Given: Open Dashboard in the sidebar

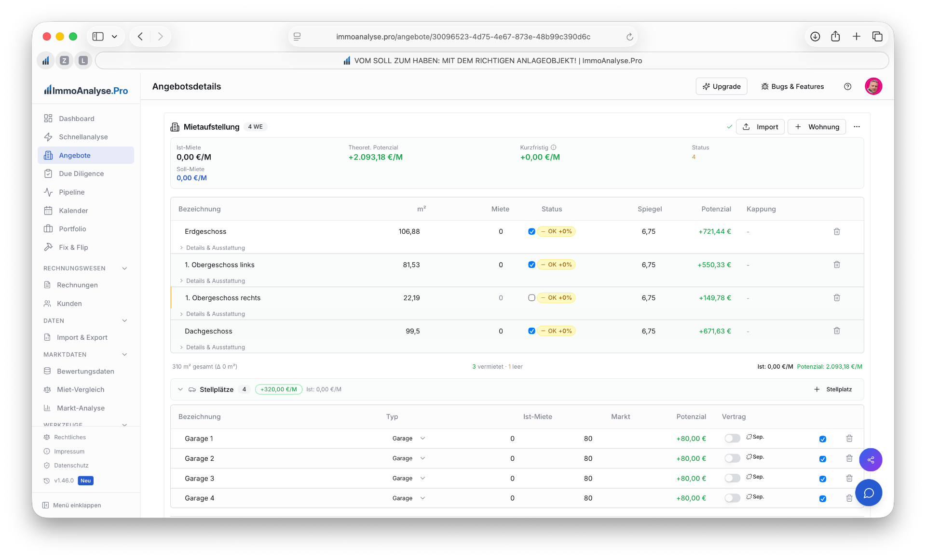Looking at the screenshot, I should 86,119.
